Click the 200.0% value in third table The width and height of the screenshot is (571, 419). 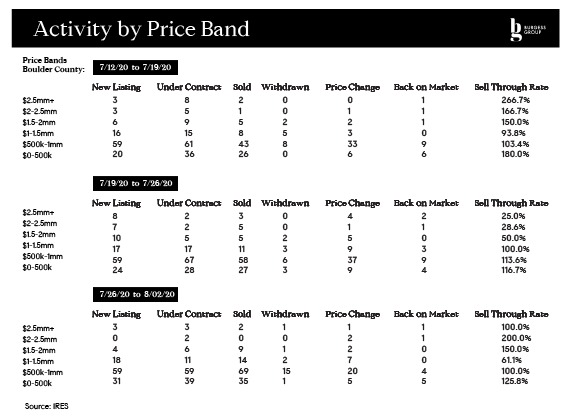point(516,338)
